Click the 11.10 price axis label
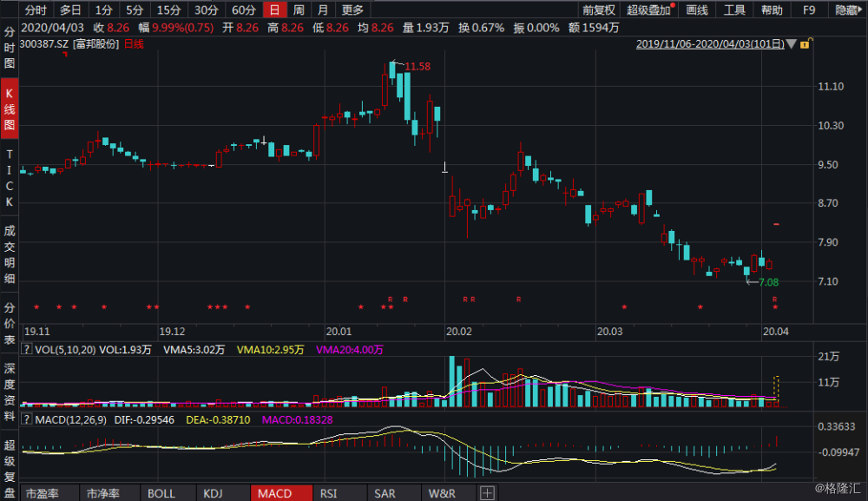 (831, 86)
